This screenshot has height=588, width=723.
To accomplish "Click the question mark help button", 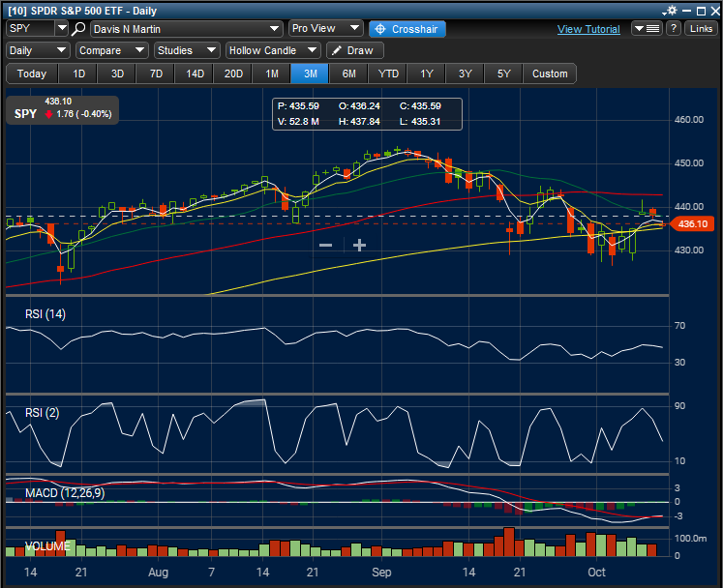I will [x=674, y=29].
